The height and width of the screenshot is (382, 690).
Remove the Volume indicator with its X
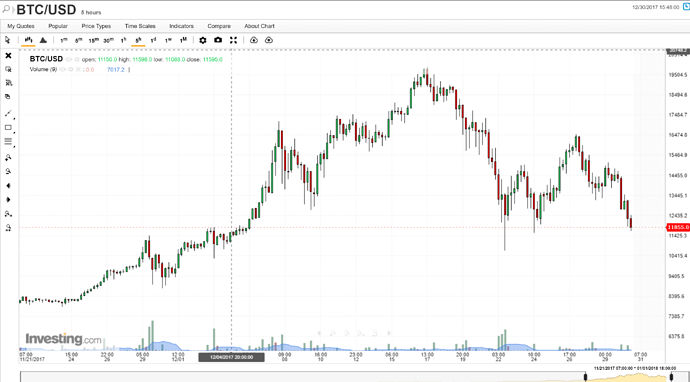pyautogui.click(x=78, y=70)
